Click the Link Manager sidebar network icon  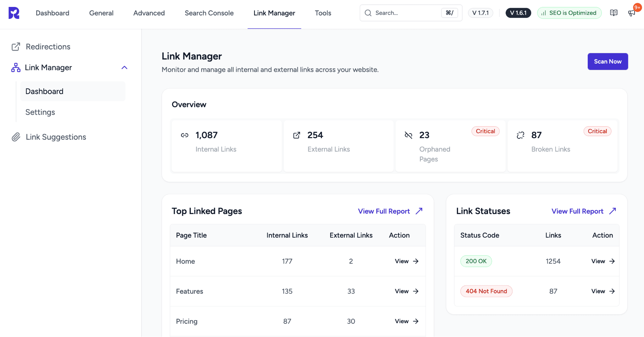(x=16, y=67)
